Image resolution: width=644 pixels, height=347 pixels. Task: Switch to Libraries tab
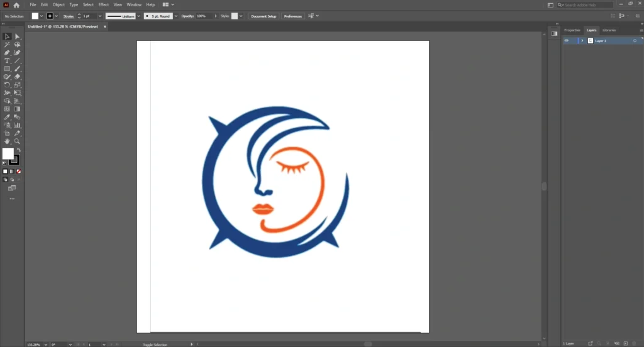[609, 30]
